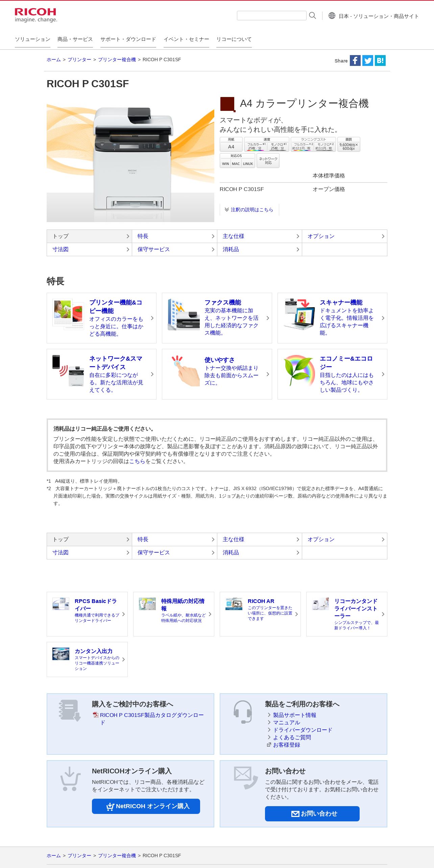Select lower 消耗品 tab
The width and height of the screenshot is (434, 868).
260,553
